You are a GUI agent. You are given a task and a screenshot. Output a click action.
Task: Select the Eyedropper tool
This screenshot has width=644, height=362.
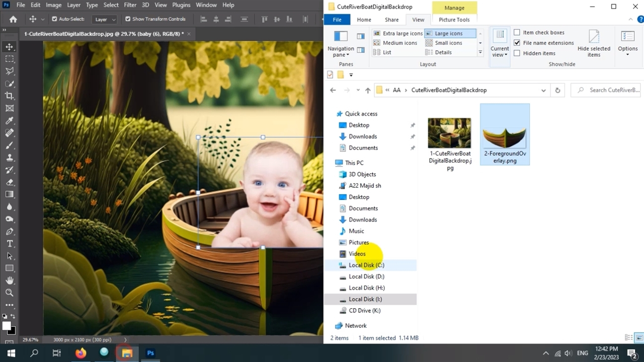pos(10,121)
